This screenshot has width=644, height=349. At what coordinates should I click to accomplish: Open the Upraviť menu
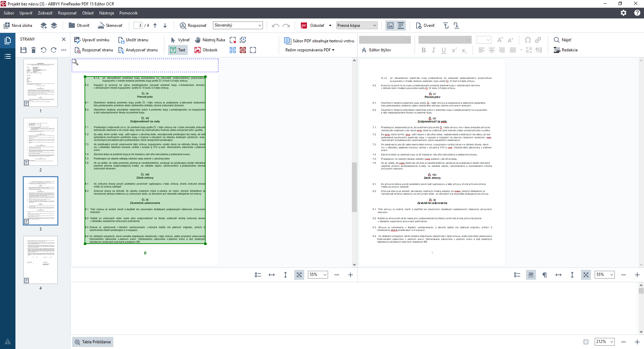tap(26, 13)
